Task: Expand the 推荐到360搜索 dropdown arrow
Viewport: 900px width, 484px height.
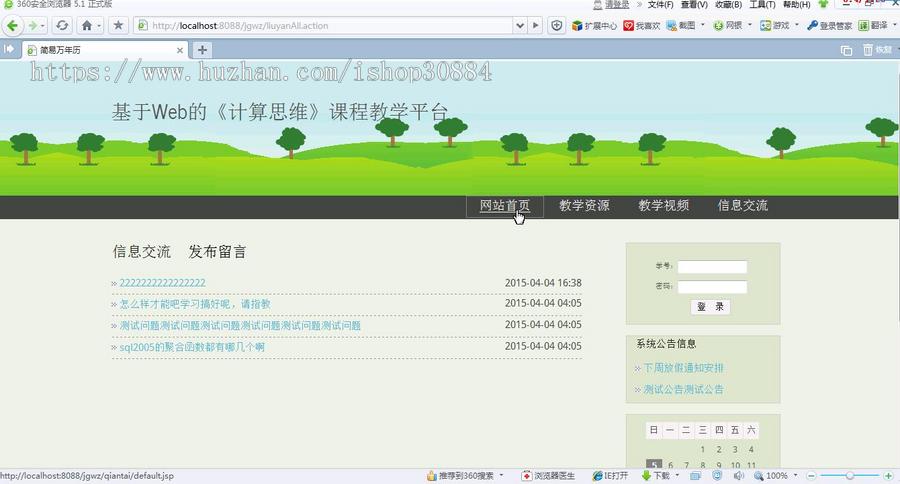Action: click(501, 476)
